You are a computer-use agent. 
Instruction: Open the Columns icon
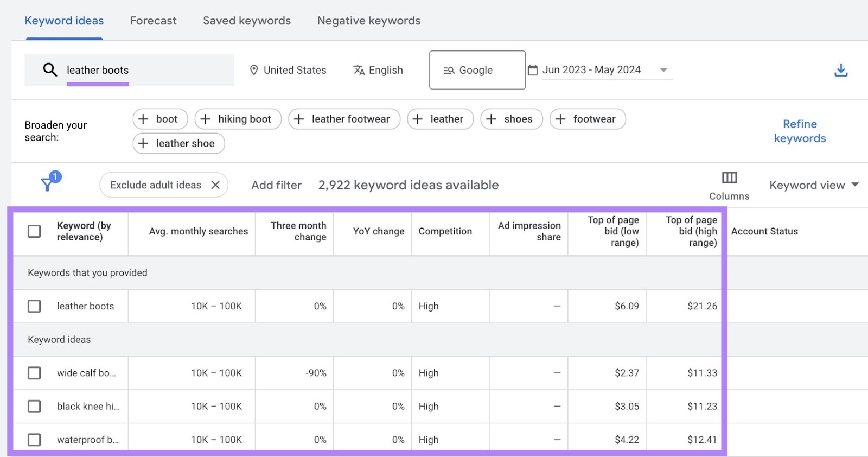coord(729,177)
